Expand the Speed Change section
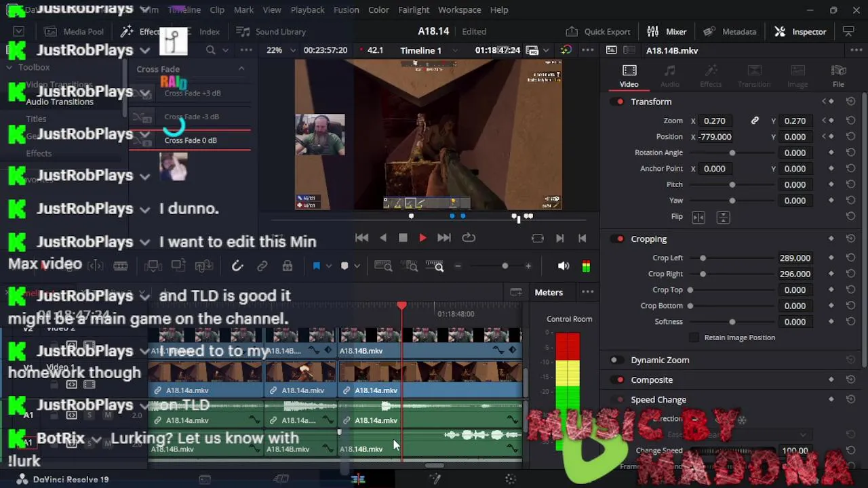Screen dimensions: 868x488 (658, 400)
